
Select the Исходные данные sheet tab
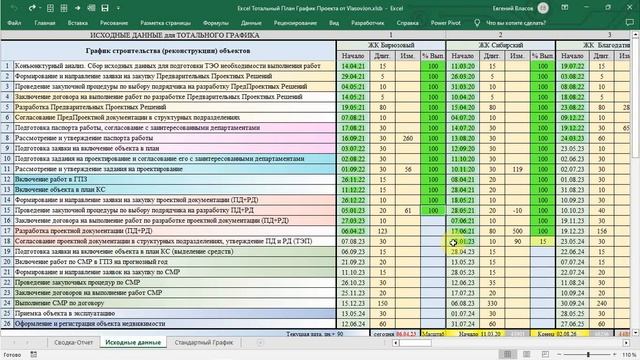133,342
